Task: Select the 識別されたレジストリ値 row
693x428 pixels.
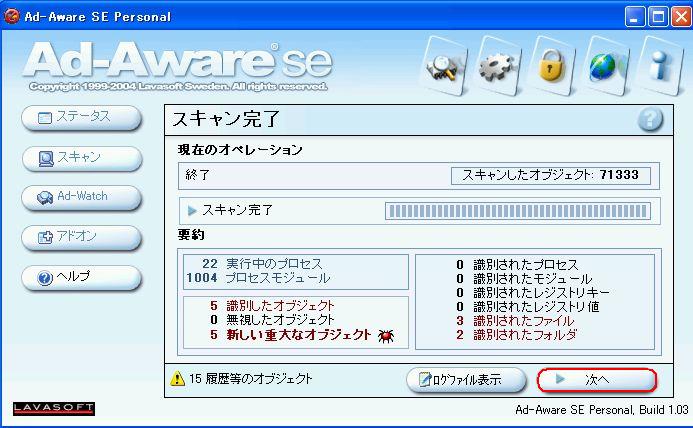Action: (528, 307)
